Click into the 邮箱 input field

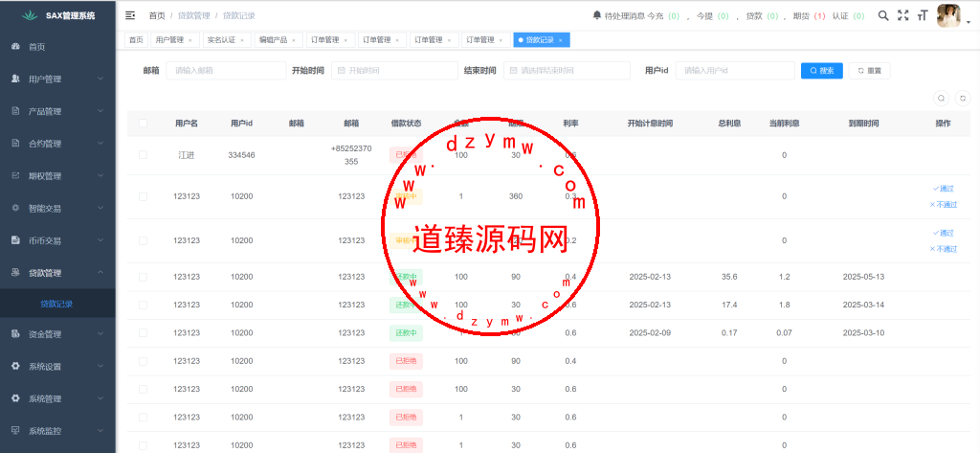tap(226, 71)
